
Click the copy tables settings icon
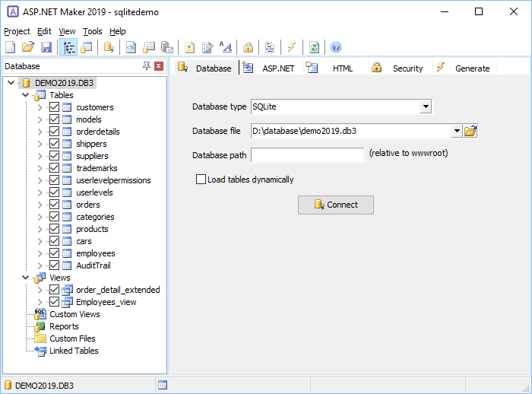click(x=167, y=47)
